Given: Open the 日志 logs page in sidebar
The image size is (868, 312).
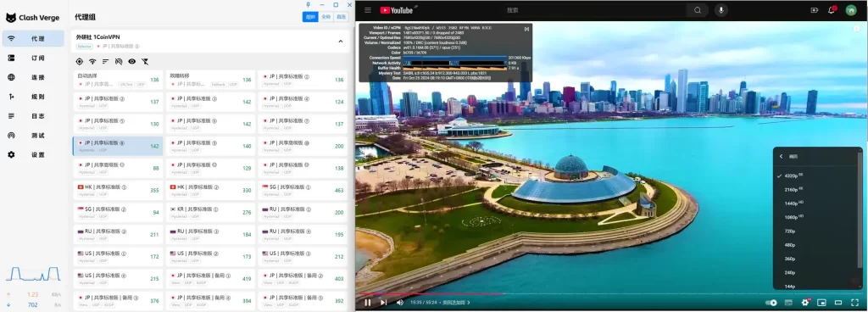Looking at the screenshot, I should click(34, 116).
